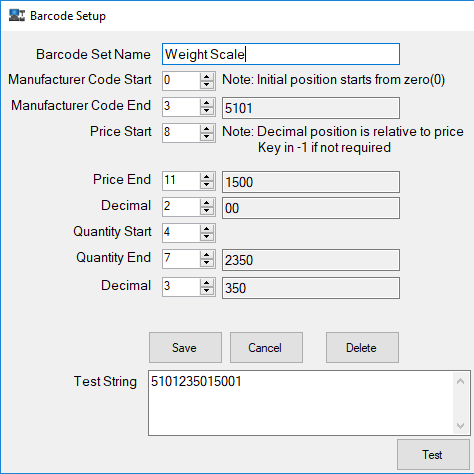Decrease the quantity Decimal value

point(207,291)
